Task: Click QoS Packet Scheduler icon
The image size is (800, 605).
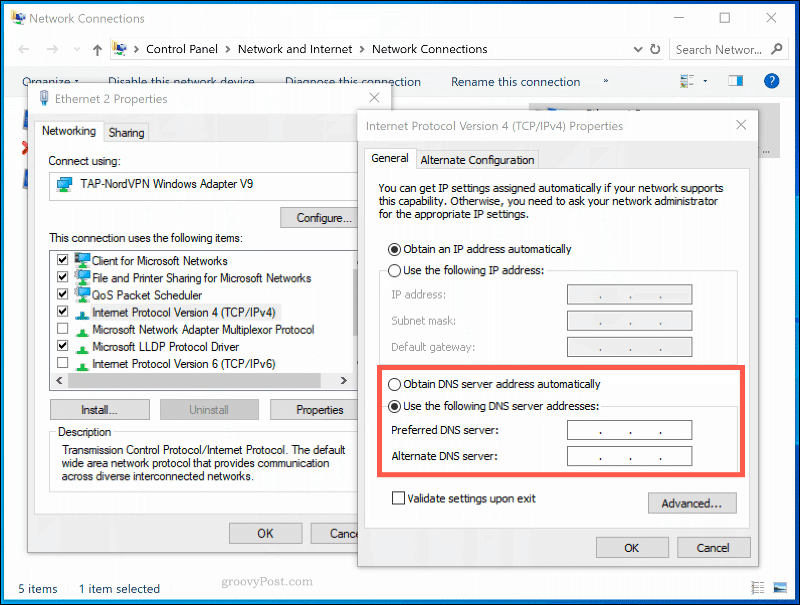Action: pyautogui.click(x=82, y=294)
